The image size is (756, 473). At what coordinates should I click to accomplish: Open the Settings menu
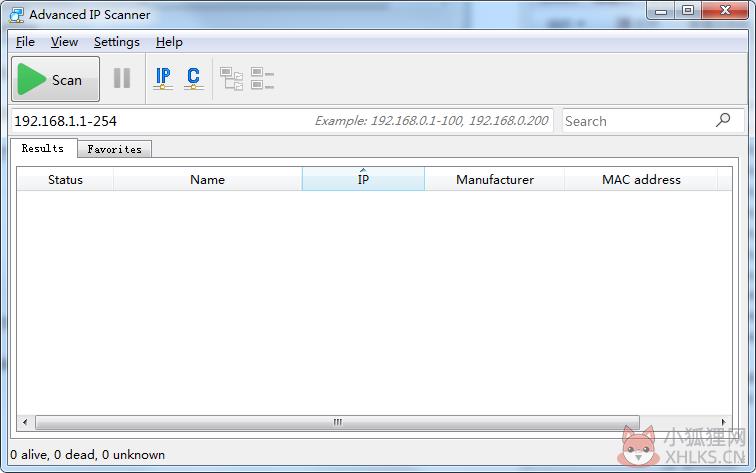tap(117, 42)
